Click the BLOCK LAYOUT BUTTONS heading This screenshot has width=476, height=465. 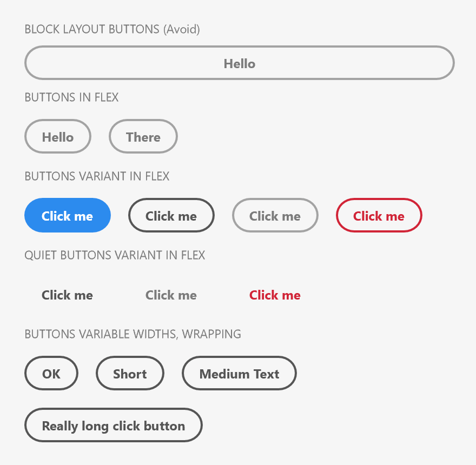coord(112,30)
